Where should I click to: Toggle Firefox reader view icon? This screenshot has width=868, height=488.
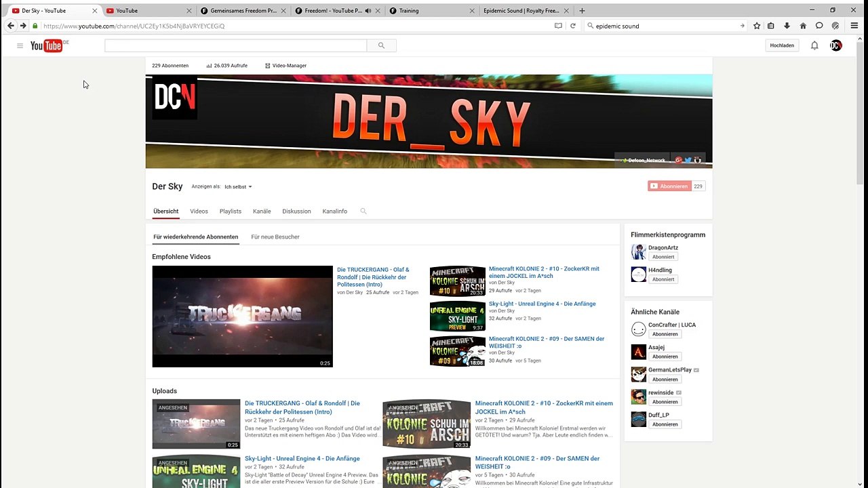[x=558, y=26]
